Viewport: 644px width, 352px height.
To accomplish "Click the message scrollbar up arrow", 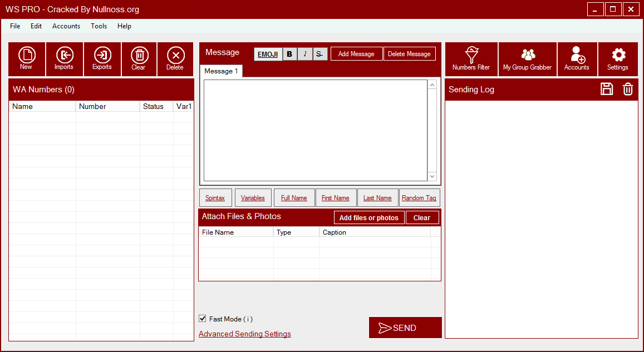I will pos(432,85).
